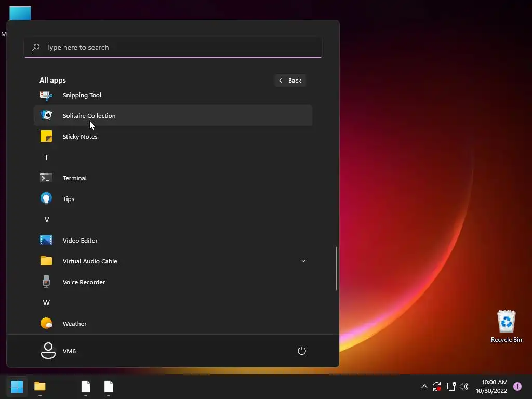Open the Video Editor icon
This screenshot has width=532, height=399.
46,240
